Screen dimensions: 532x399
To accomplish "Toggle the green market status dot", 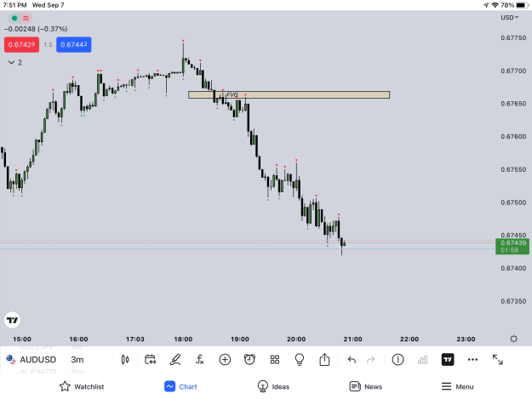I will (14, 19).
